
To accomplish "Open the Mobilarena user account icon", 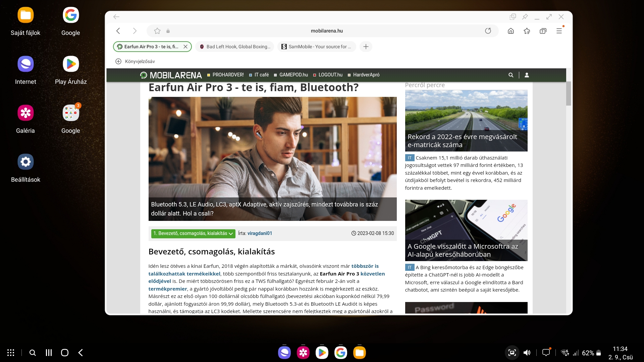I will [527, 75].
